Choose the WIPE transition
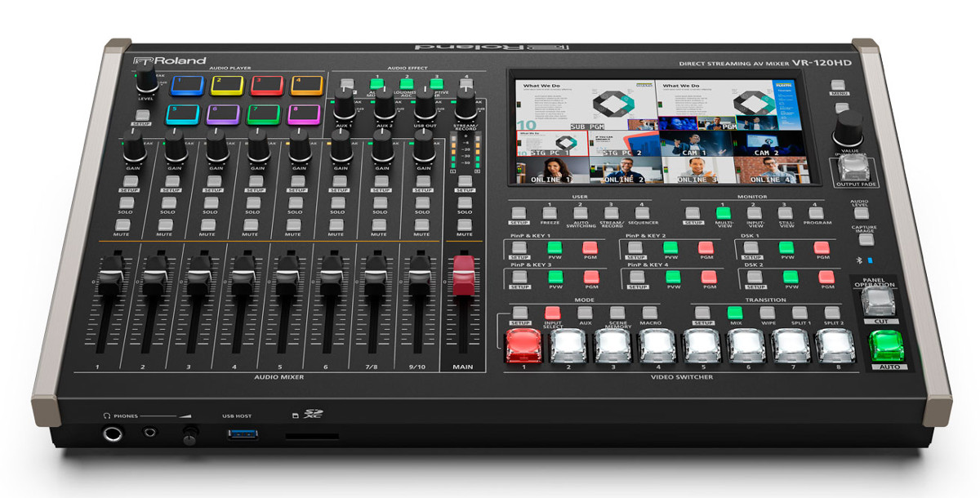Image resolution: width=980 pixels, height=498 pixels. coord(767,313)
